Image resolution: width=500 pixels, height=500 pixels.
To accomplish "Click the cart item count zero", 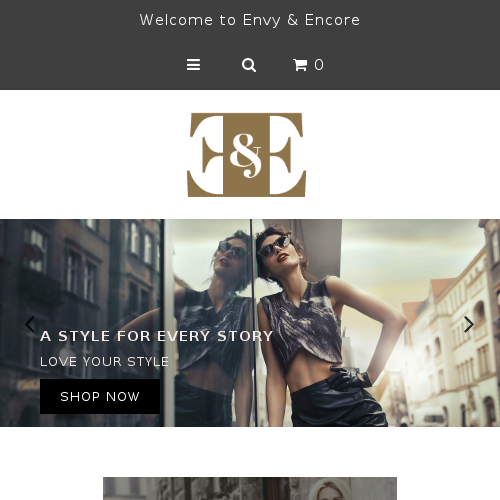I will (319, 65).
